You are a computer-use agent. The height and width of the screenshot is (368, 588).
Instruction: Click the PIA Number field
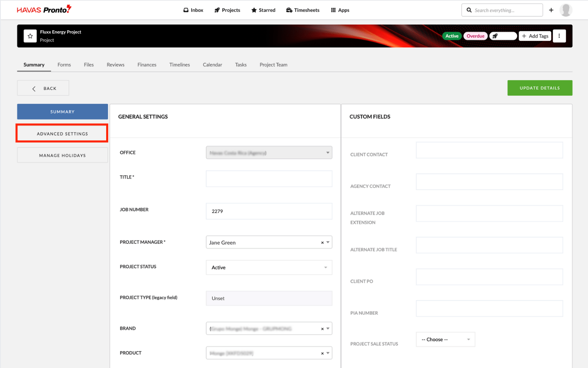(x=489, y=308)
